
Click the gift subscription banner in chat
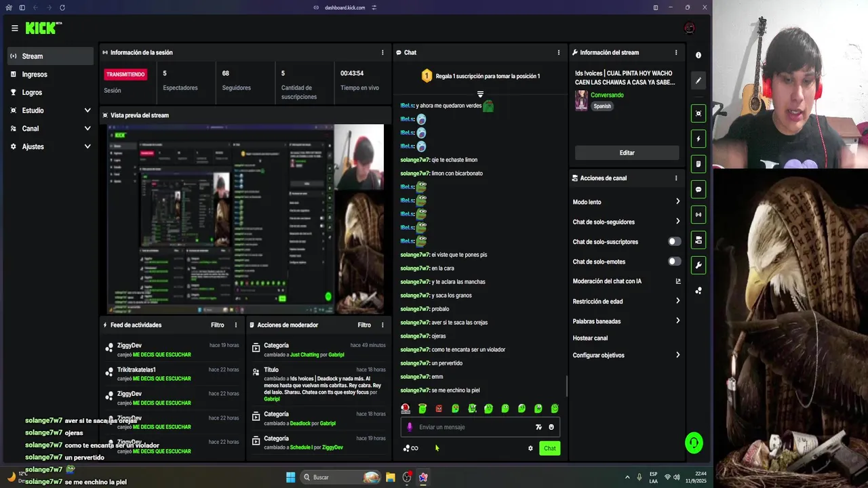point(480,76)
